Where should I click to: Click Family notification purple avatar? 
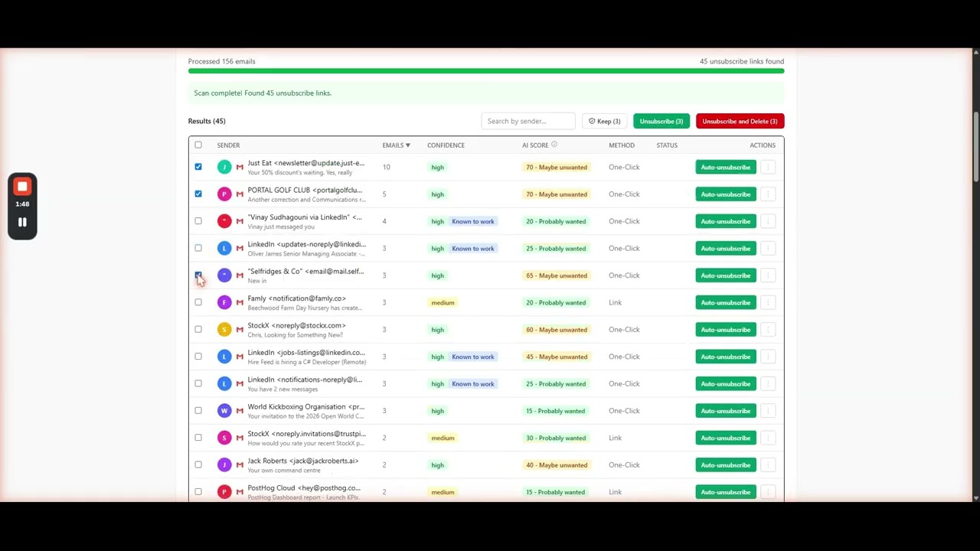click(224, 302)
